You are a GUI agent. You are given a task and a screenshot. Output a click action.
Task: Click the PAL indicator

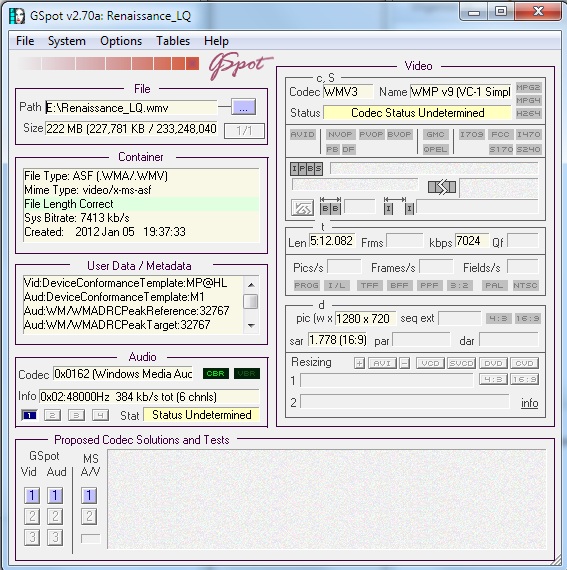tap(494, 285)
